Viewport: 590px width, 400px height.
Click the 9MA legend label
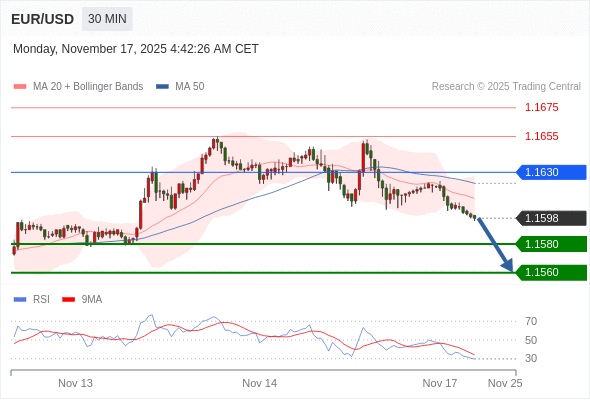coord(92,300)
